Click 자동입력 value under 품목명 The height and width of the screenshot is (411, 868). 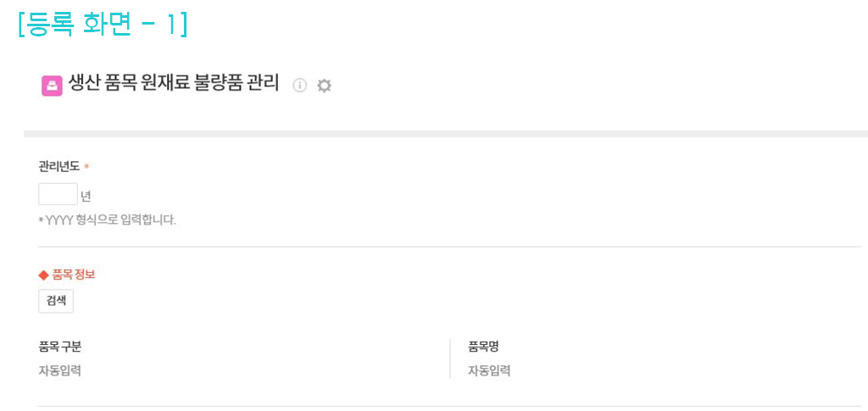(489, 370)
